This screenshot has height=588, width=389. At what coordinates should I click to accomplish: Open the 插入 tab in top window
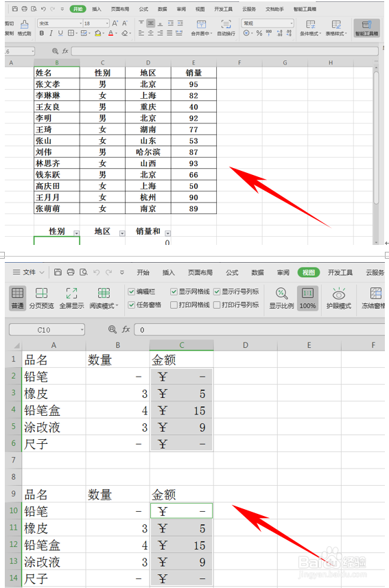click(x=97, y=9)
